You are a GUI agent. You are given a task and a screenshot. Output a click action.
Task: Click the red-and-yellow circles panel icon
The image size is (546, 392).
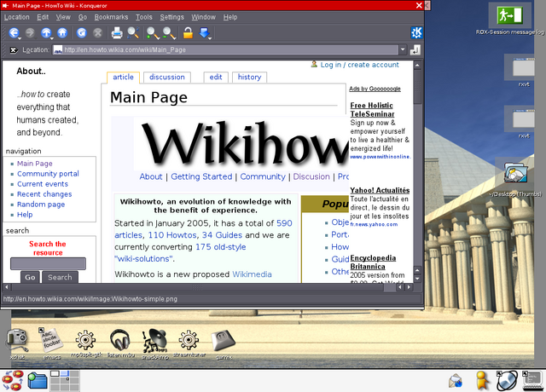(x=13, y=381)
